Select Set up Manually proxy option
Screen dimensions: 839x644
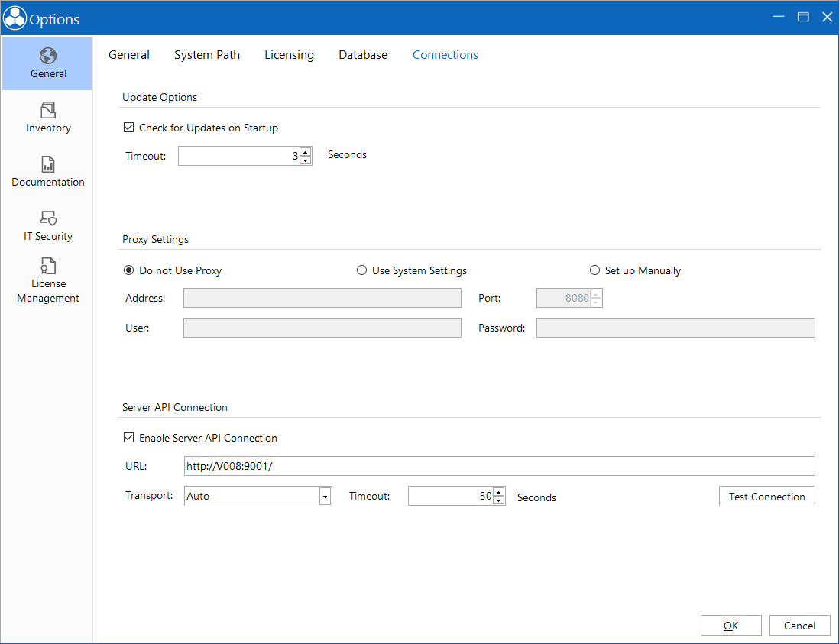pos(594,270)
